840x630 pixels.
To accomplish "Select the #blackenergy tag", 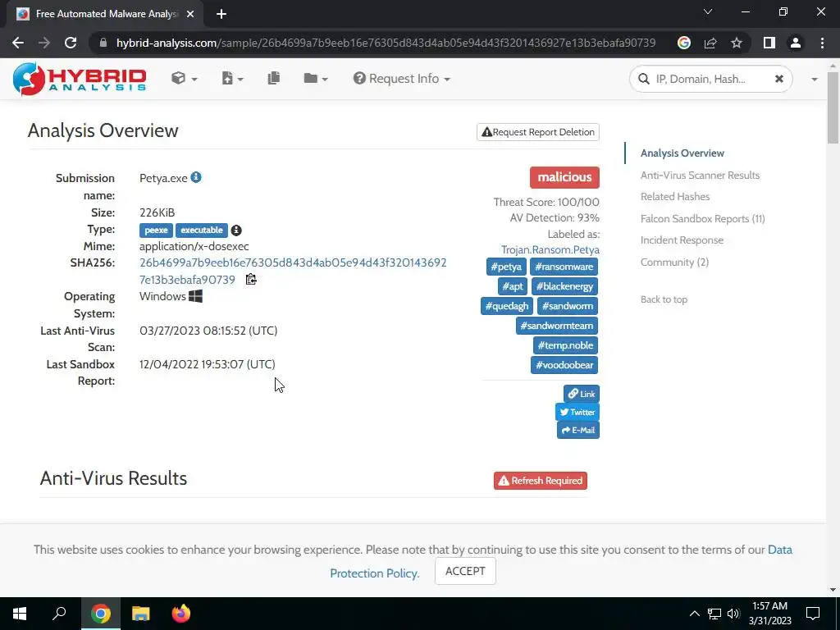I will [564, 286].
